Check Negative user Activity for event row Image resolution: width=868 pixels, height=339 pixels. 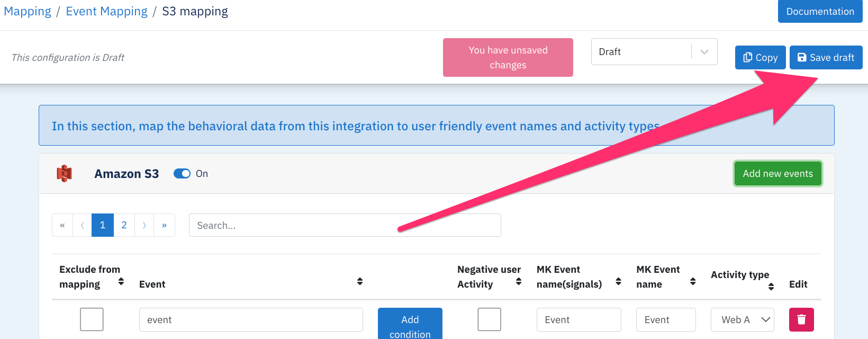pyautogui.click(x=489, y=319)
